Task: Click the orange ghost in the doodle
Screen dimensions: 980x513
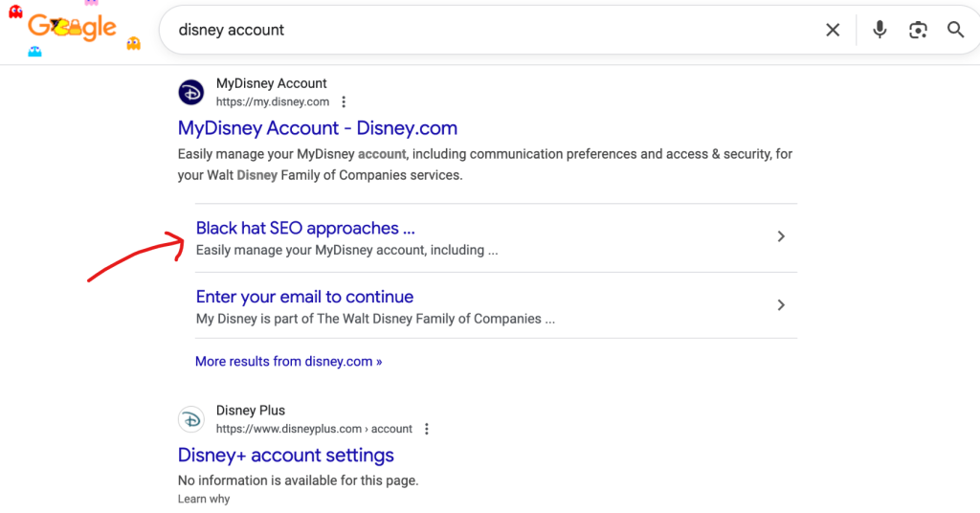Action: (x=133, y=43)
